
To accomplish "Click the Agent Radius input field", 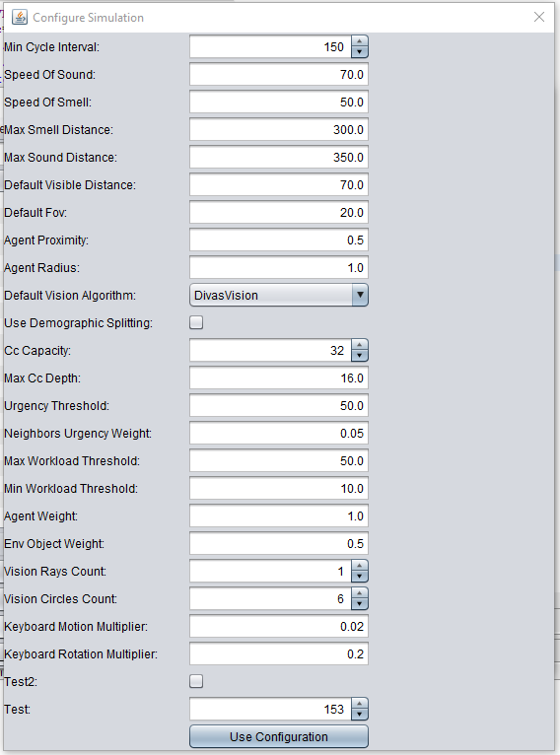I will click(279, 268).
